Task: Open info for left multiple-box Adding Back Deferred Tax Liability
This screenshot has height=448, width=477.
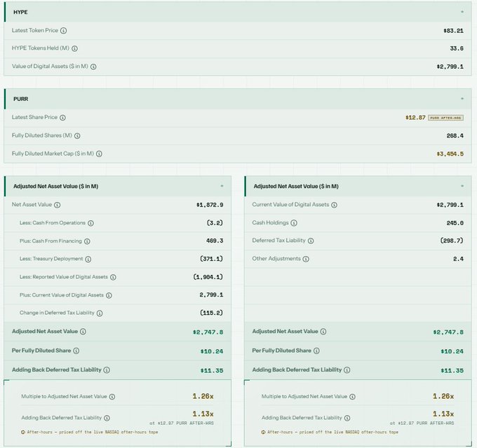Action: (x=107, y=418)
